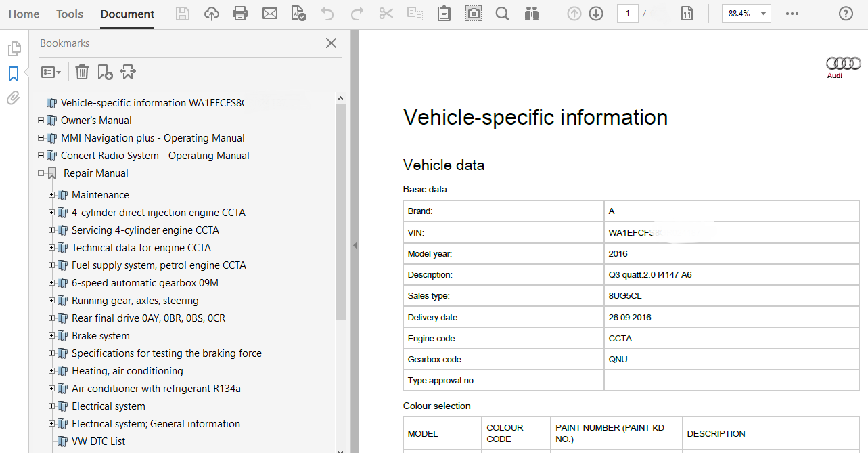Collapse the navigation pane divider arrow
868x453 pixels.
(x=355, y=246)
